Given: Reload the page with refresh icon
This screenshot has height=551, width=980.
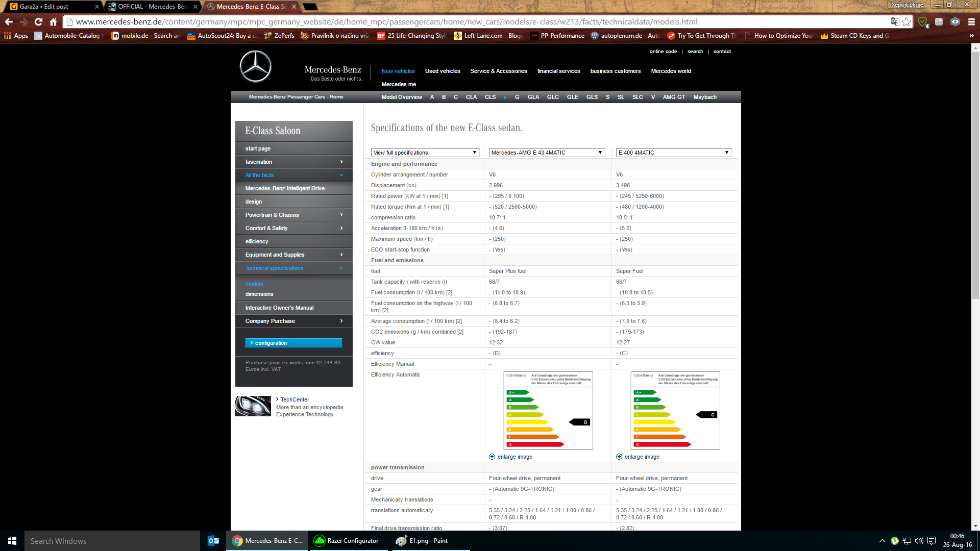Looking at the screenshot, I should click(x=38, y=22).
